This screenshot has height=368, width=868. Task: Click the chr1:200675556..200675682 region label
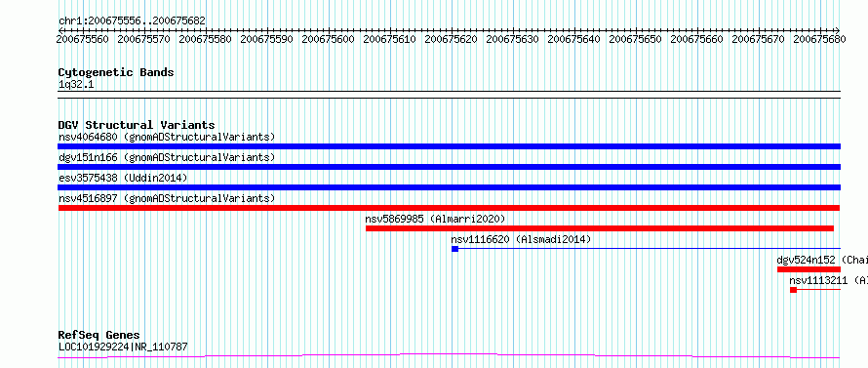(132, 21)
